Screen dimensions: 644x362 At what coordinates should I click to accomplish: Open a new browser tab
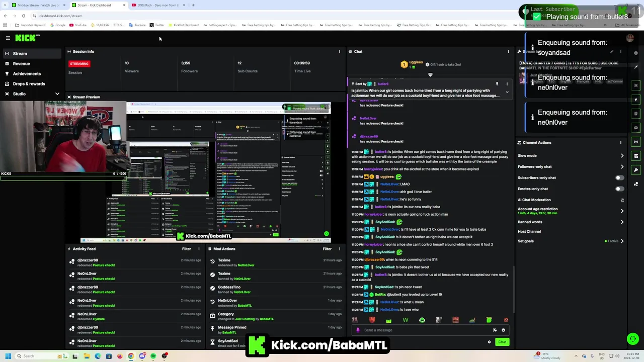coord(193,5)
